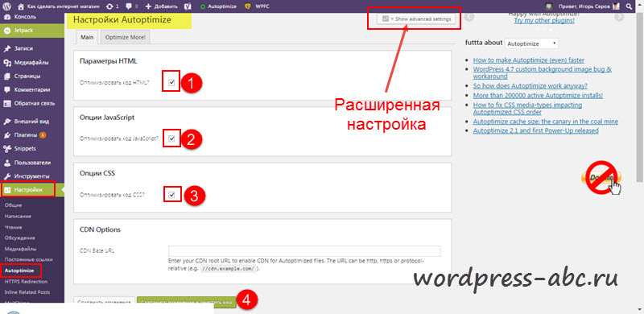The height and width of the screenshot is (314, 644).
Task: Click the Плагины plug icon
Action: click(x=6, y=134)
